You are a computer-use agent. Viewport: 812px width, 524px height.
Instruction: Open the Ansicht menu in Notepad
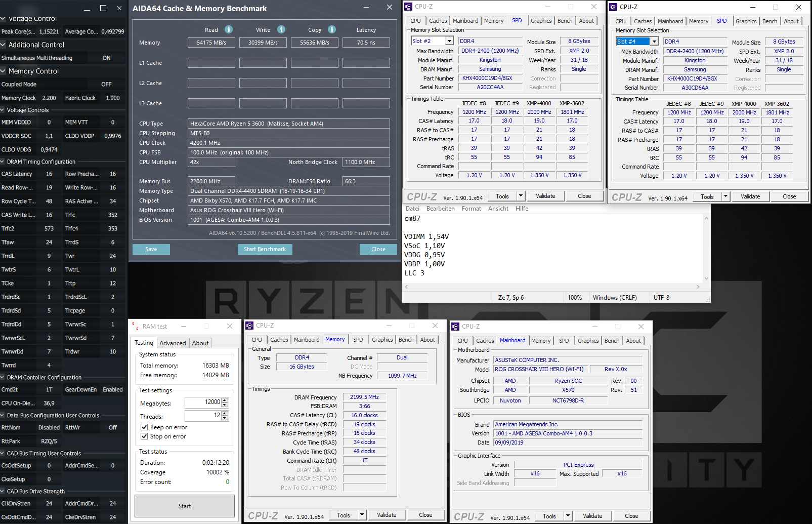(498, 209)
